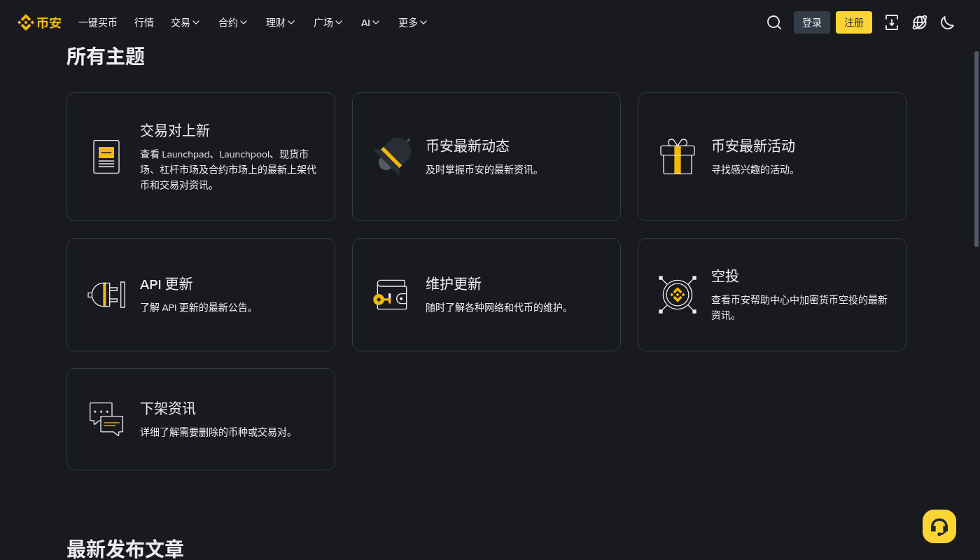
Task: Click description text 了解 API 更新的最新公告。
Action: [x=199, y=307]
